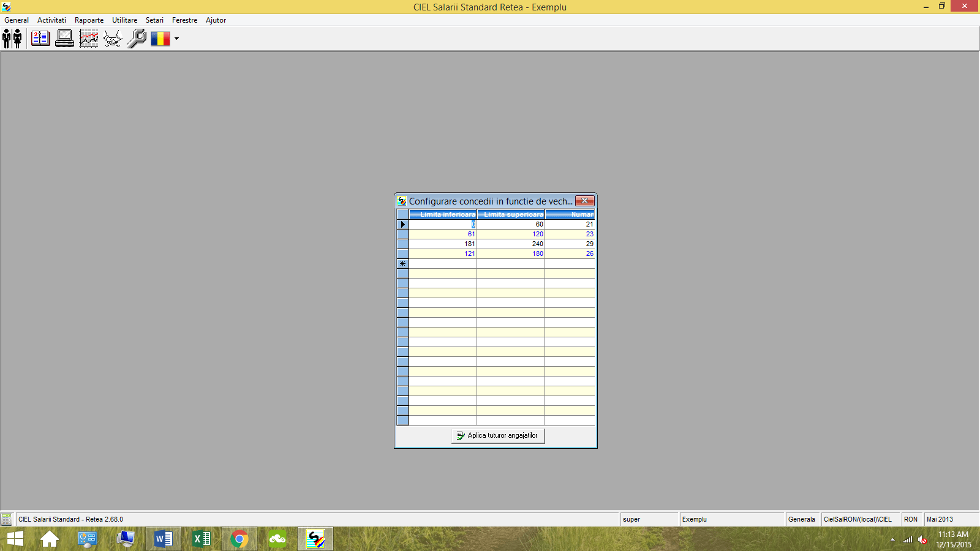
Task: Click the remote desktop monitor taskbar icon
Action: tap(126, 539)
